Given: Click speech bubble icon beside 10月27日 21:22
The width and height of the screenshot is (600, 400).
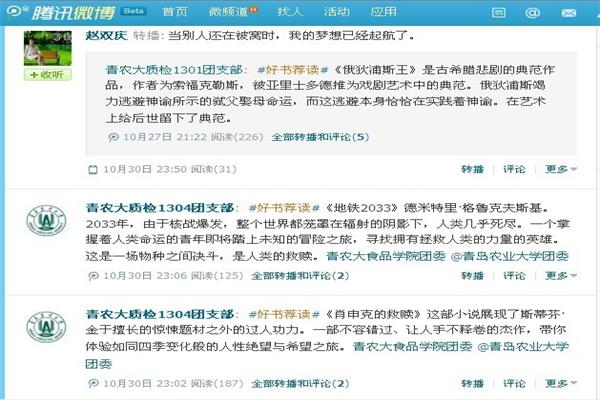Looking at the screenshot, I should click(114, 137).
